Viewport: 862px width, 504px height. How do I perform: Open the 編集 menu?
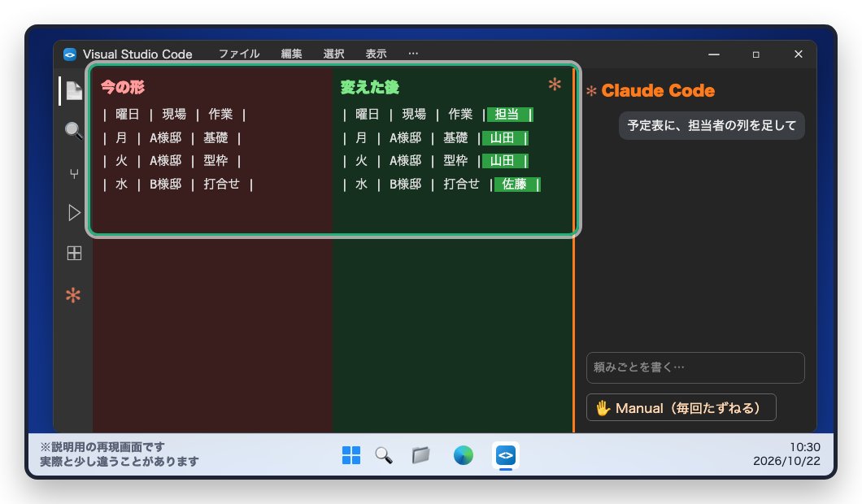point(291,54)
